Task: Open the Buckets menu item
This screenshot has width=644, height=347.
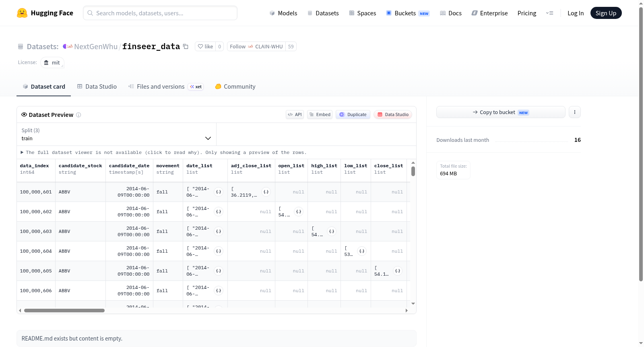Action: pos(408,13)
